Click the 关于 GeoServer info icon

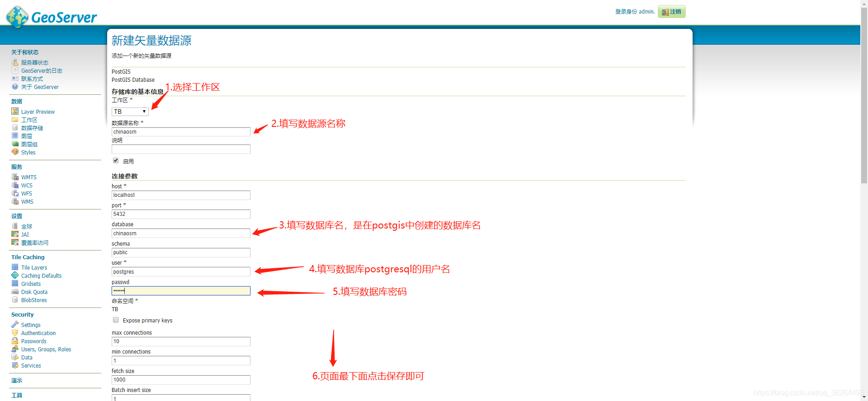tap(15, 87)
